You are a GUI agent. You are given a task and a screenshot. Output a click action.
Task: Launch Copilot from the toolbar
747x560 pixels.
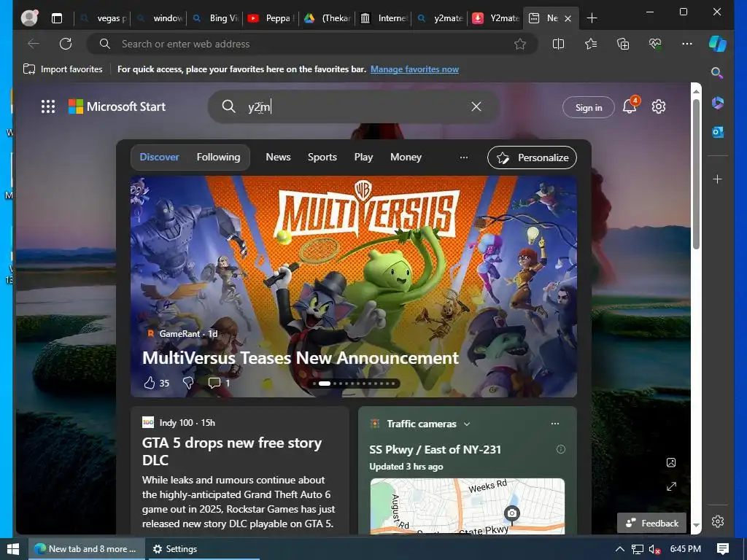click(718, 43)
